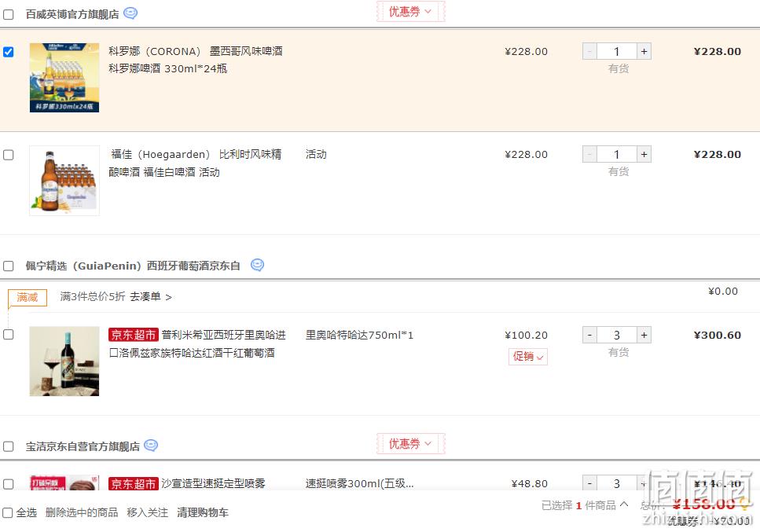Open 福佳 Hoegaarden product thumbnail
The width and height of the screenshot is (760, 532).
64,181
